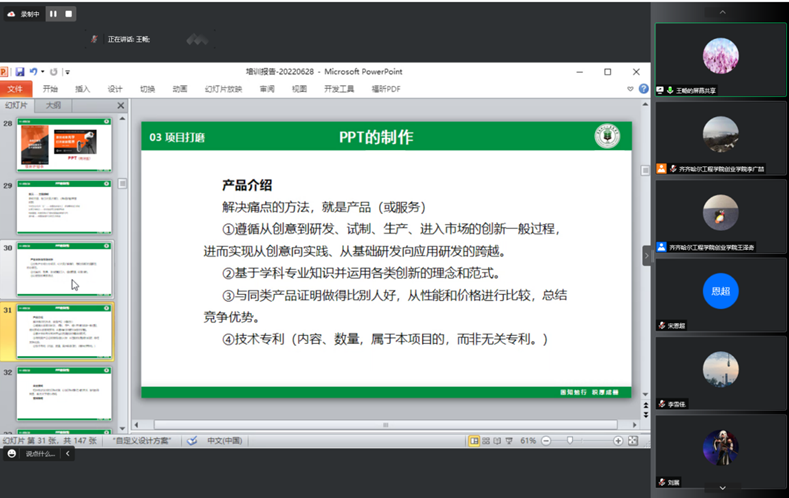Switch to the 大纲 outline tab
This screenshot has height=498, width=789.
point(52,105)
